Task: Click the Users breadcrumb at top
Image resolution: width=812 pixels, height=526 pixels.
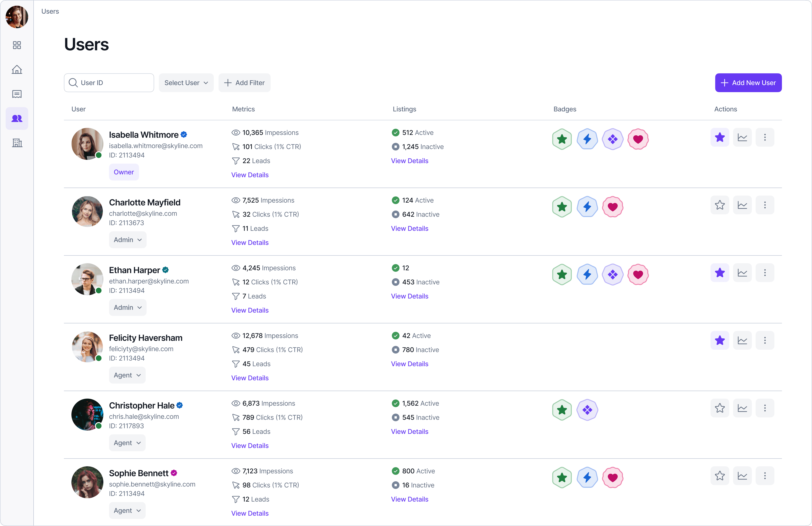Action: click(x=50, y=11)
